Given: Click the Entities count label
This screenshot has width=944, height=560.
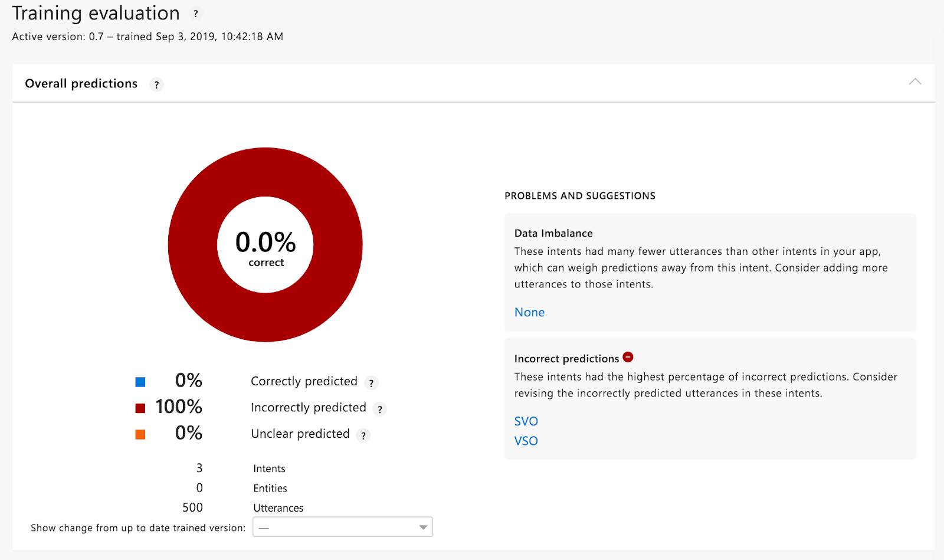Looking at the screenshot, I should [270, 489].
